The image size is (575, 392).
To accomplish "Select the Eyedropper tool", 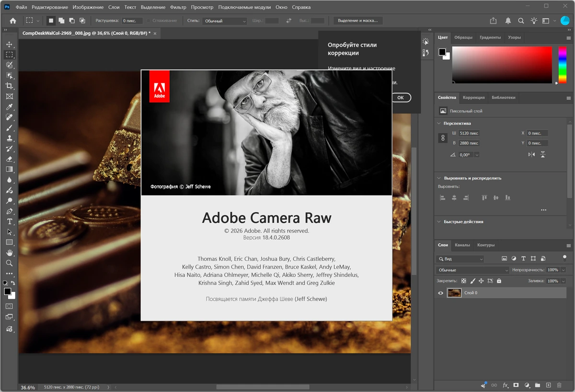I will point(9,107).
